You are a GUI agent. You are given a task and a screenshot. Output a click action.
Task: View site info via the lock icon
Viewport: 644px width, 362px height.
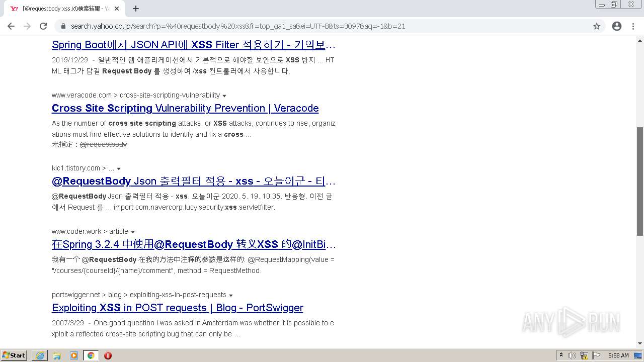(63, 26)
